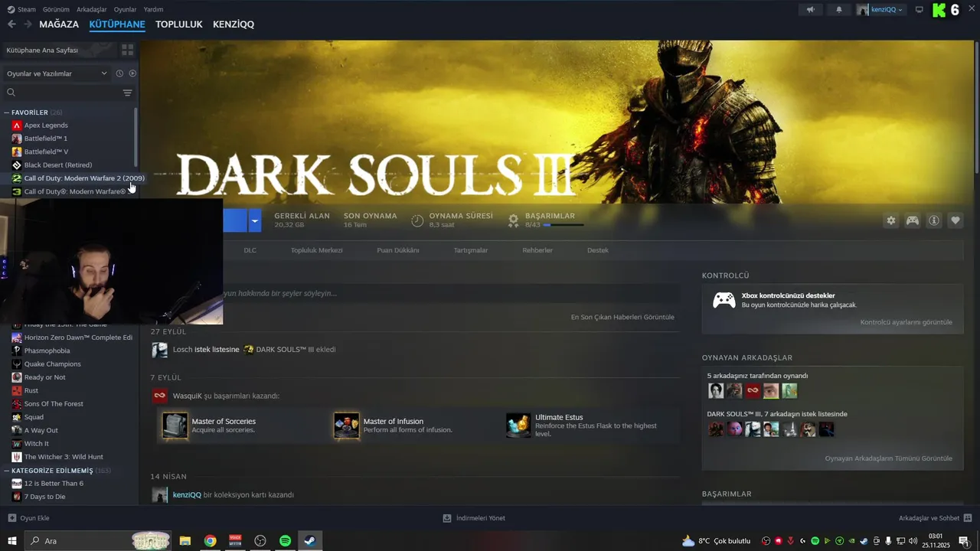
Task: Click En Son Çıkan Haberleri Görüntüle link
Action: click(x=622, y=317)
